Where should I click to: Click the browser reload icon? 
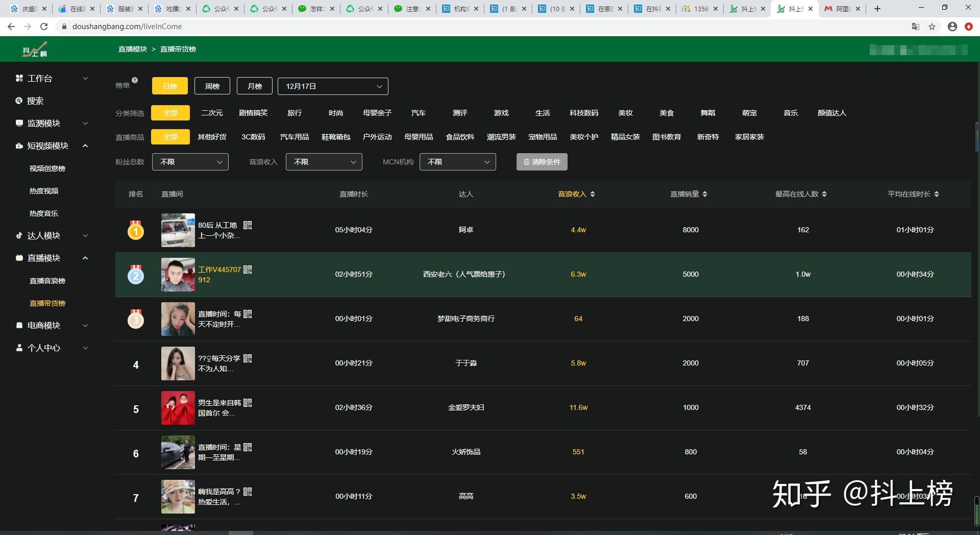[44, 27]
